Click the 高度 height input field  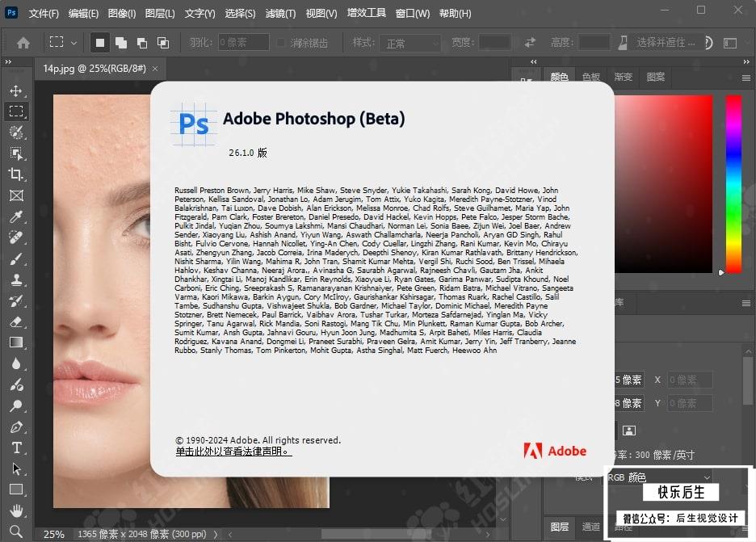594,43
